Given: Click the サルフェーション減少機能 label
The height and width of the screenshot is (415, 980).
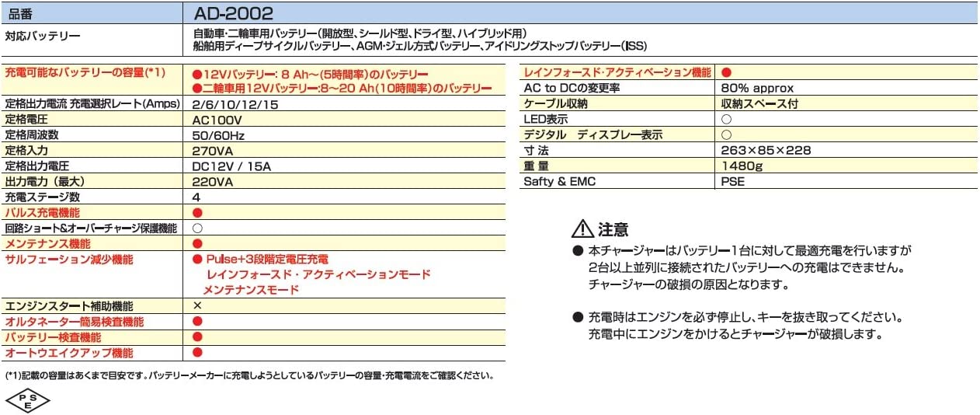Looking at the screenshot, I should pos(68,260).
